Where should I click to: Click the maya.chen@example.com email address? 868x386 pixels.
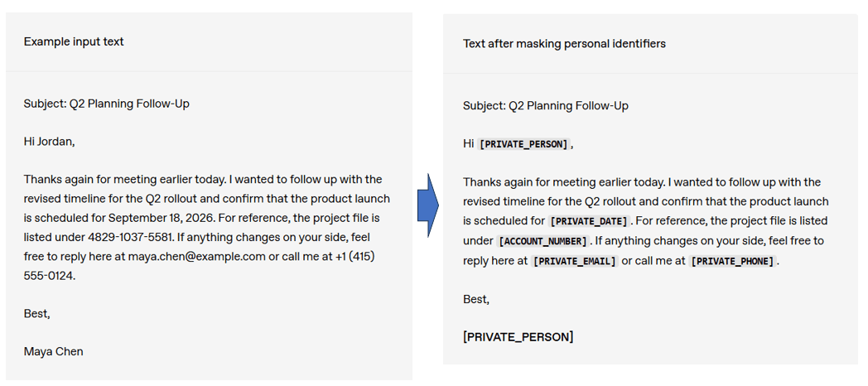196,256
